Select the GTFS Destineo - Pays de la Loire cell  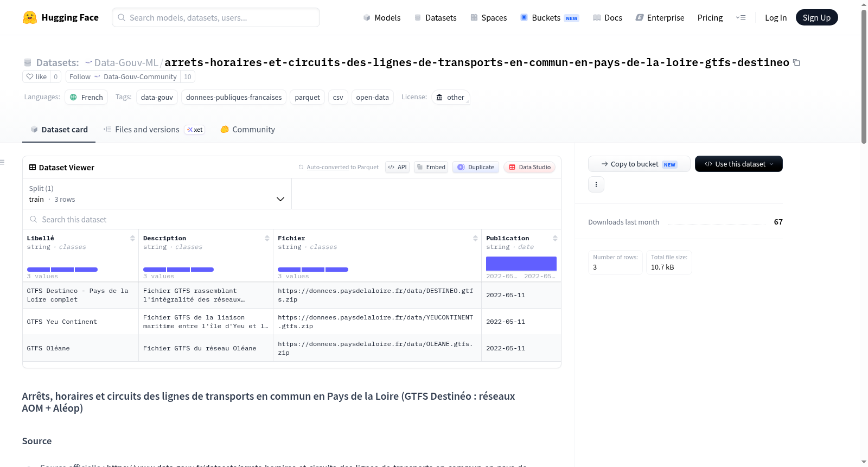tap(80, 295)
